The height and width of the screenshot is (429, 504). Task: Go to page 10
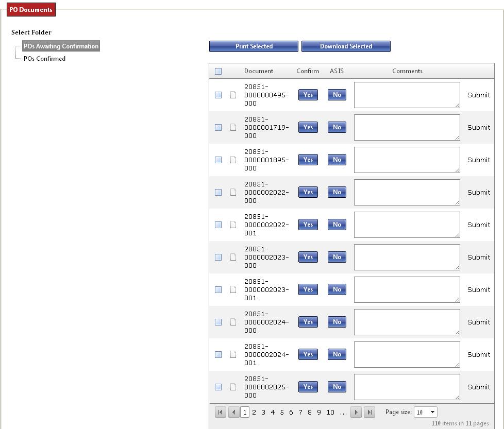pos(330,412)
